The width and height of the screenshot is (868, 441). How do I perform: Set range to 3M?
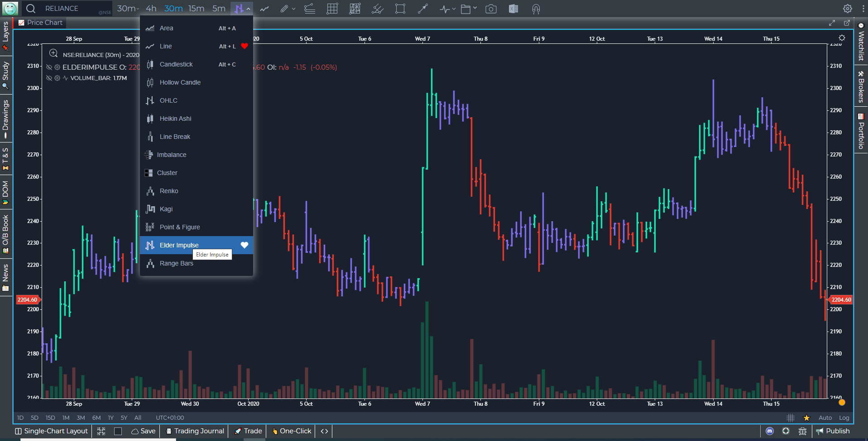pos(81,418)
